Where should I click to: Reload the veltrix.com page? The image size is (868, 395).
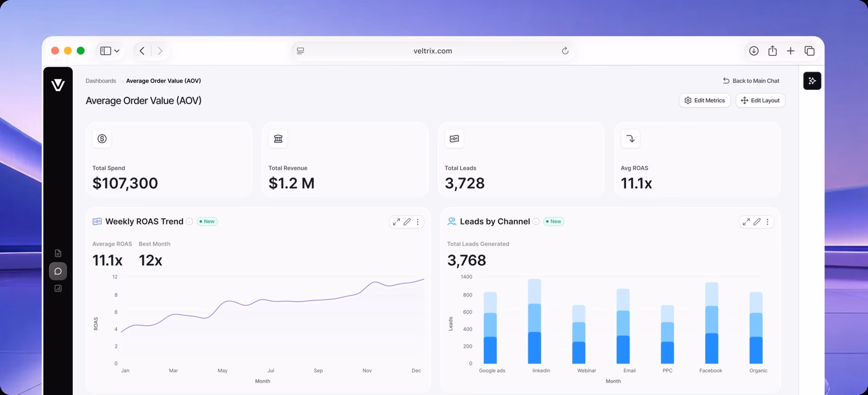coord(565,50)
